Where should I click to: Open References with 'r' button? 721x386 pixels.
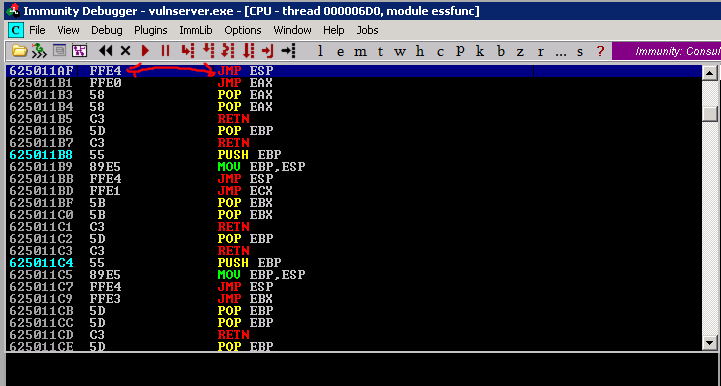pos(540,52)
